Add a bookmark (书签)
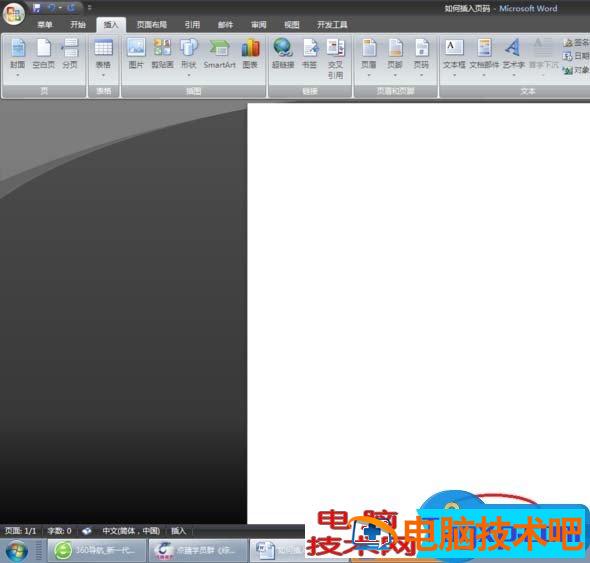 pyautogui.click(x=310, y=54)
